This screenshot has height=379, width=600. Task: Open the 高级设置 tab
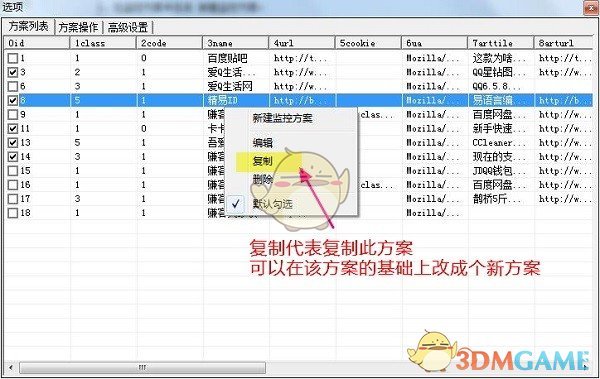128,27
